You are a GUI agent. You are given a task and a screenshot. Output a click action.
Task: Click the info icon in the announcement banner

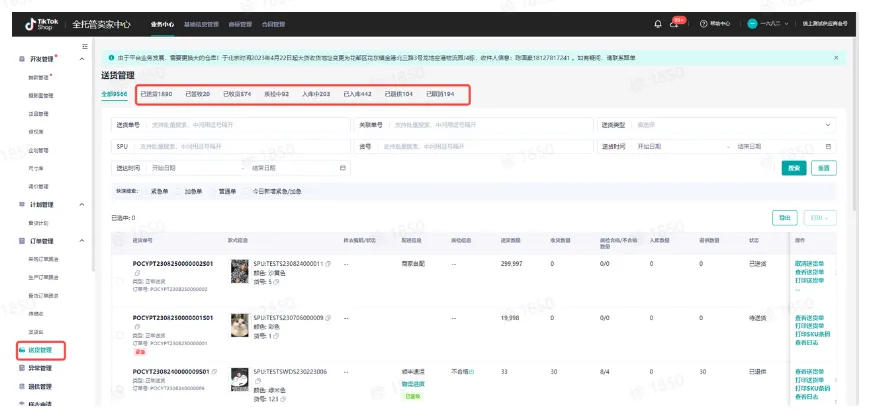[112, 58]
